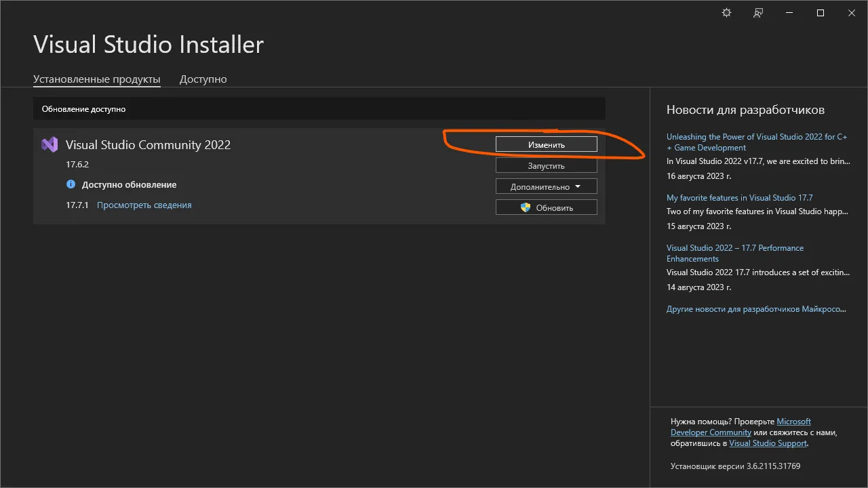Click the feedback icon in title bar
The height and width of the screenshot is (488, 868).
[758, 13]
